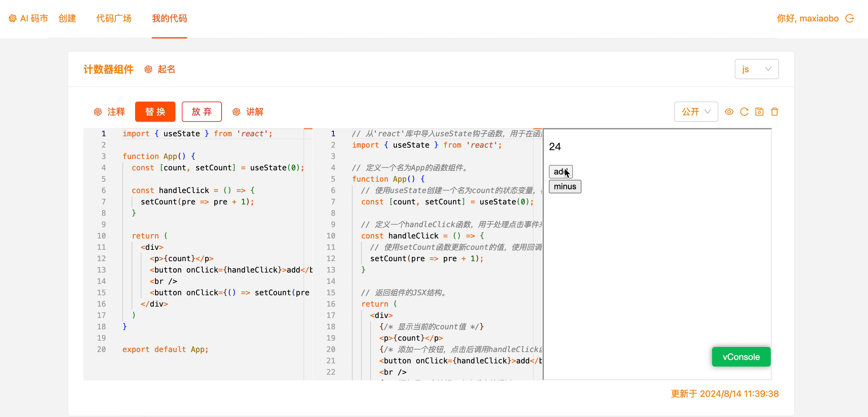This screenshot has height=417, width=868.
Task: Click 'setCount(pre => pre + 1);' in left editor
Action: pyautogui.click(x=197, y=202)
